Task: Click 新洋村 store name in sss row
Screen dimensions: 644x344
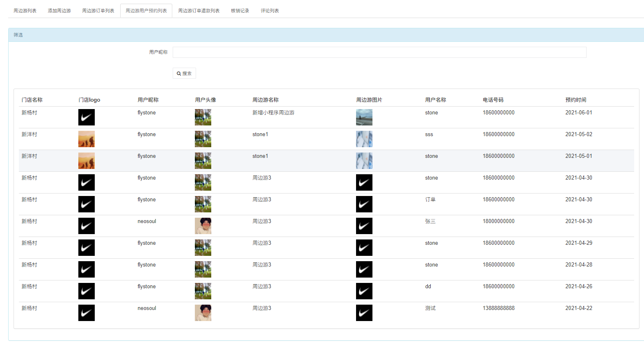Action: (29, 134)
